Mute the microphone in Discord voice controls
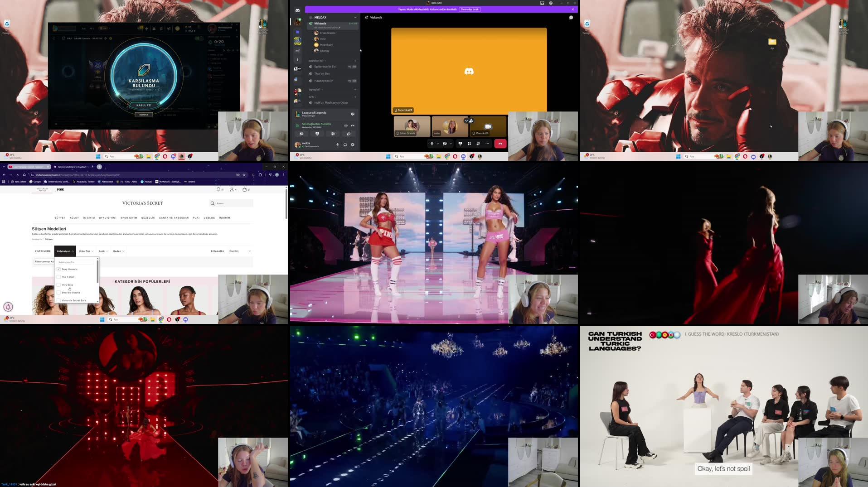 tap(432, 143)
